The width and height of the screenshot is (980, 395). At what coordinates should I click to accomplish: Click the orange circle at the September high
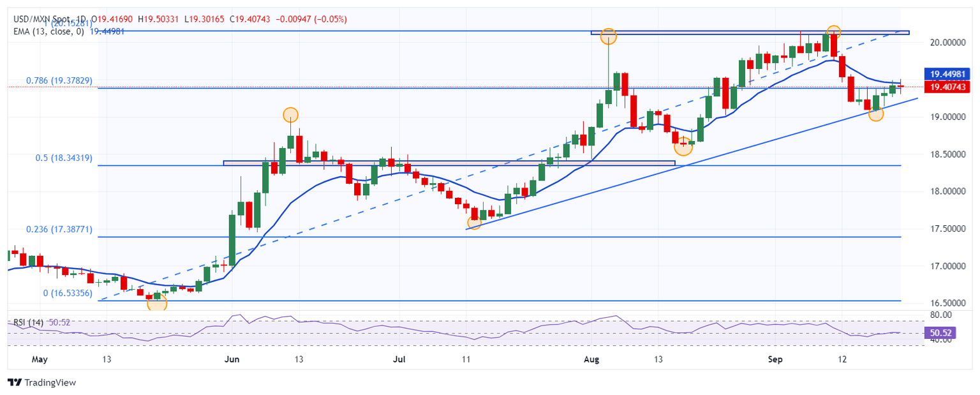tap(833, 31)
